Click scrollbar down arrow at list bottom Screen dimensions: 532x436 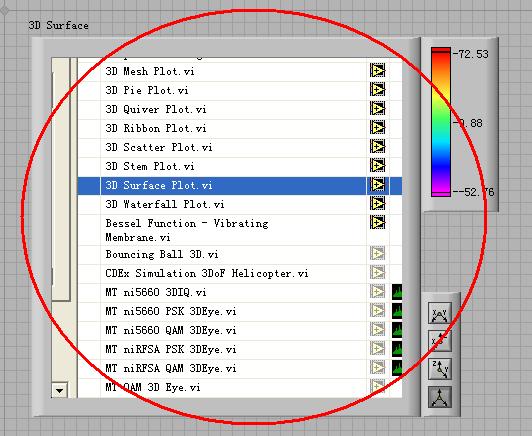(x=59, y=390)
